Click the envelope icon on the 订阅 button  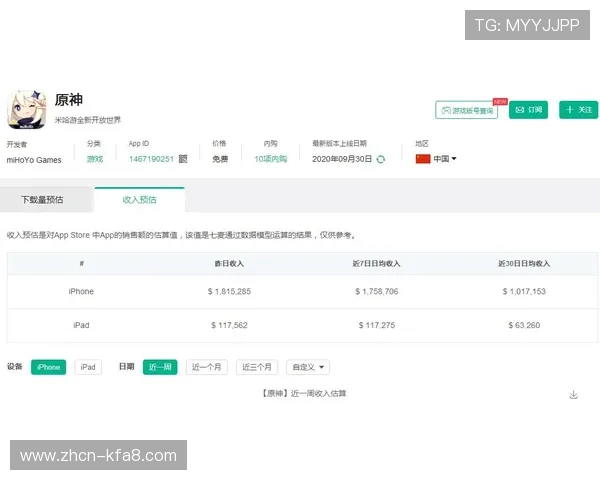coord(520,110)
